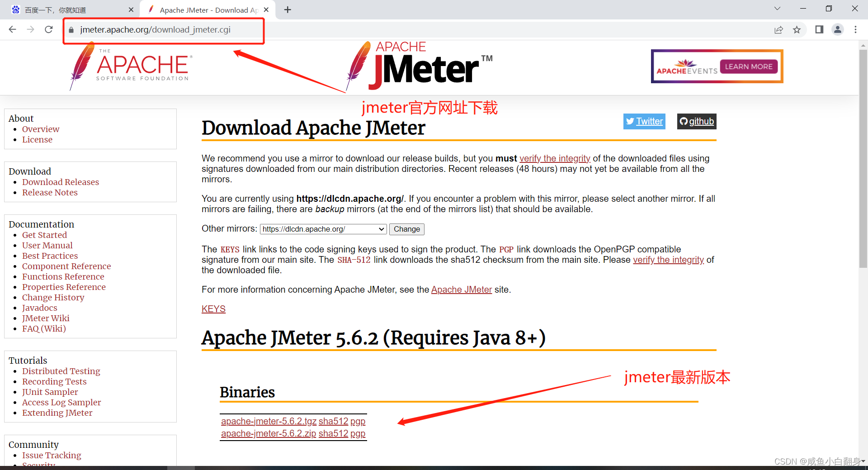Open the Twitter button

[x=644, y=121]
